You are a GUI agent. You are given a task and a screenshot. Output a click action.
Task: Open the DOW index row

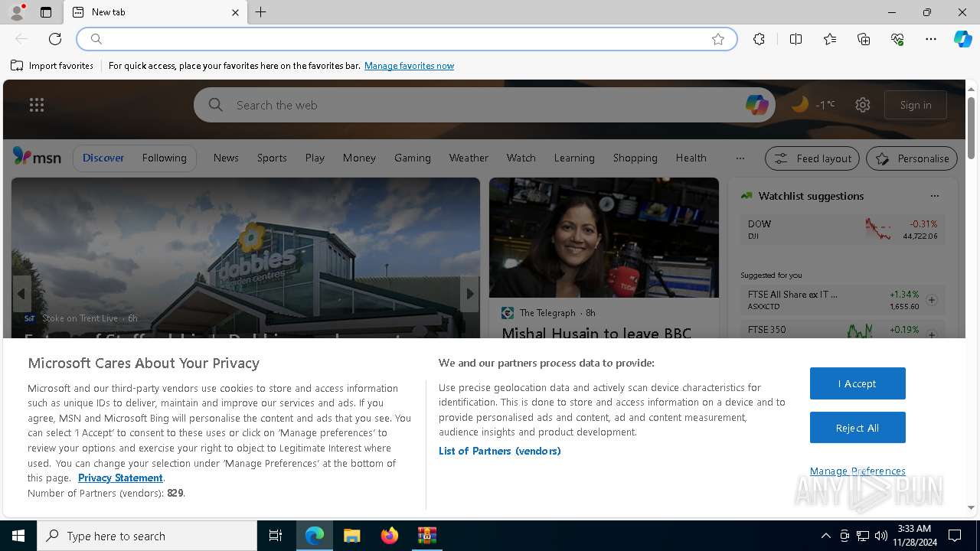pos(843,229)
